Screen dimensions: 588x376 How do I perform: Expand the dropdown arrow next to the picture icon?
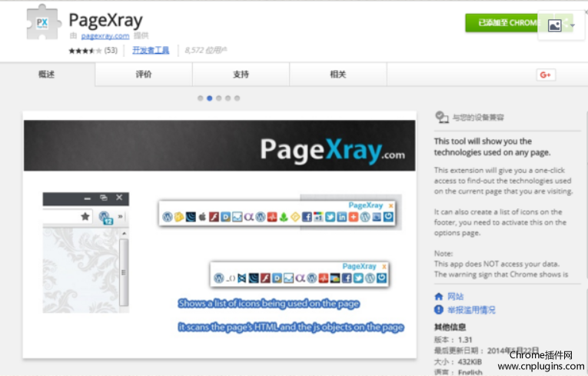tap(573, 25)
